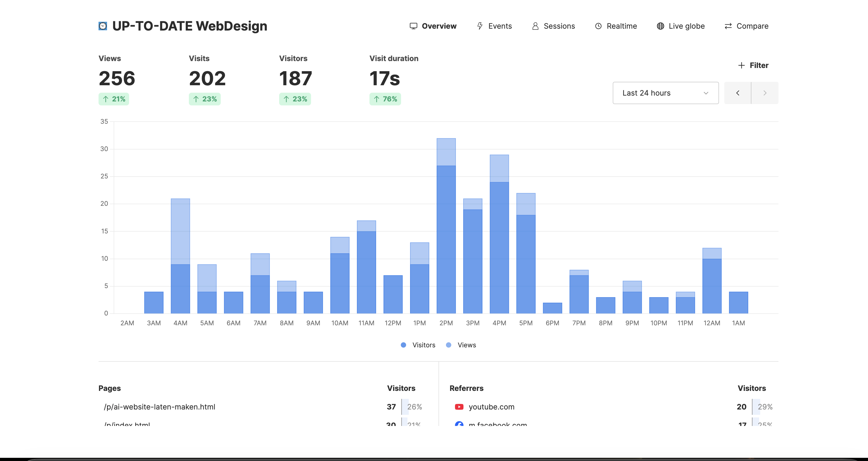This screenshot has height=461, width=868.
Task: Open the Compare view
Action: [x=746, y=26]
